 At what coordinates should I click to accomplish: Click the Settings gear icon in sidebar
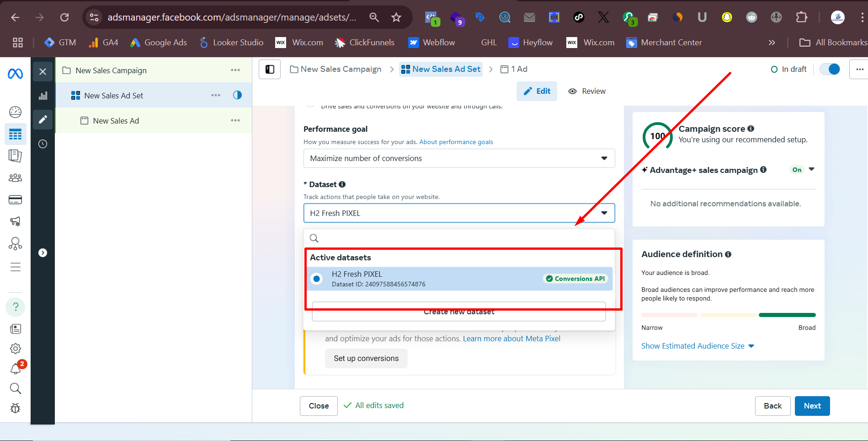coord(15,349)
